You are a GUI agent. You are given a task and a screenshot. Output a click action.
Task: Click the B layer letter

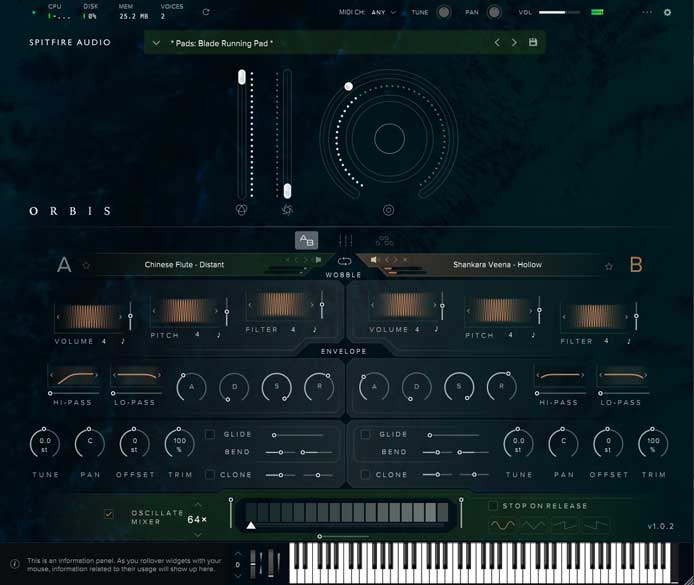(x=636, y=265)
